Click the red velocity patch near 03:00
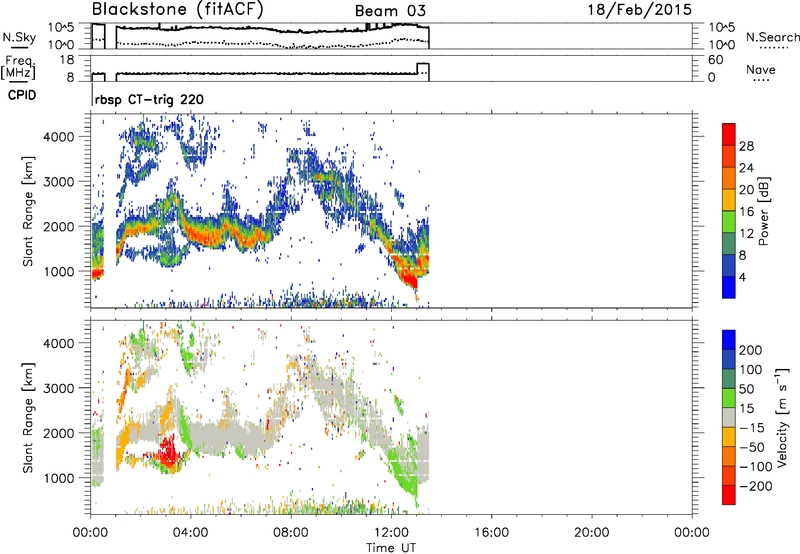The width and height of the screenshot is (800, 554). (x=167, y=451)
